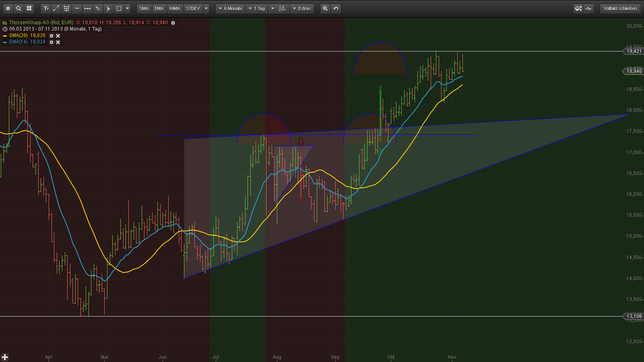Image resolution: width=644 pixels, height=362 pixels.
Task: Open the Extras menu
Action: click(302, 8)
